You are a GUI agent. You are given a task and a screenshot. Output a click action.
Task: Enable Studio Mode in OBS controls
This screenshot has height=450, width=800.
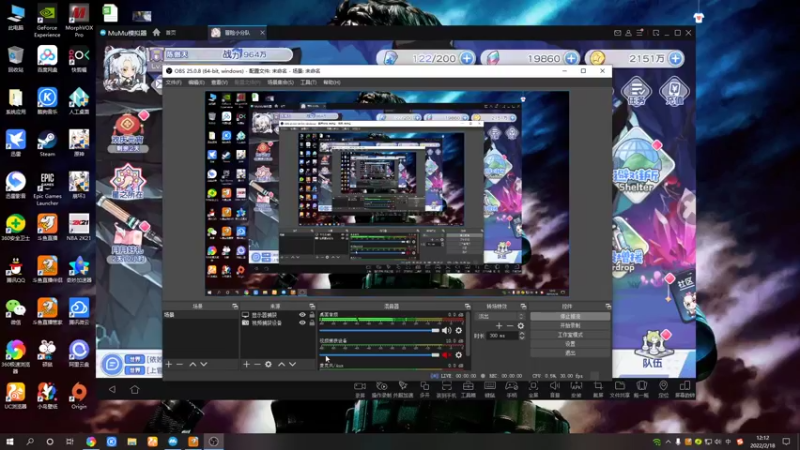point(570,335)
